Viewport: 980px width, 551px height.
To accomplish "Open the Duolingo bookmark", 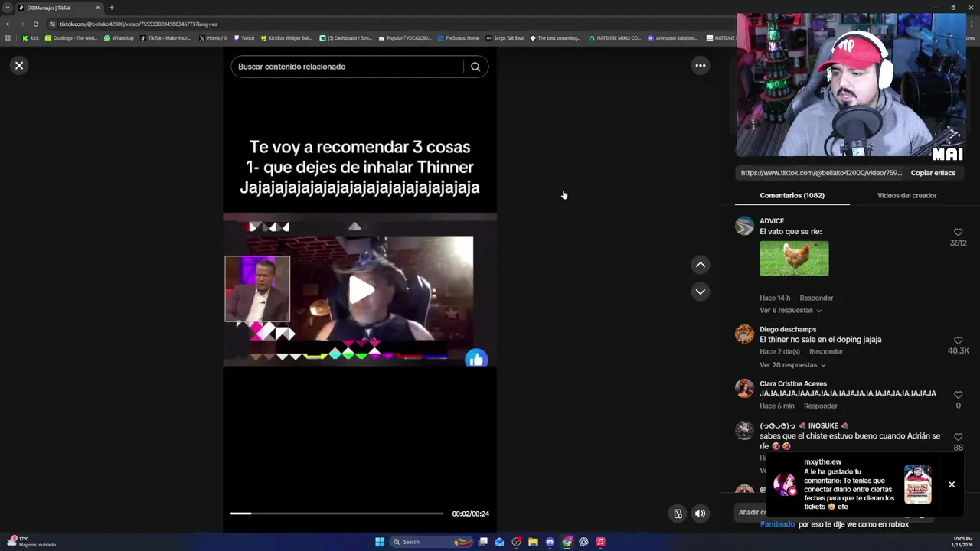I will [71, 38].
